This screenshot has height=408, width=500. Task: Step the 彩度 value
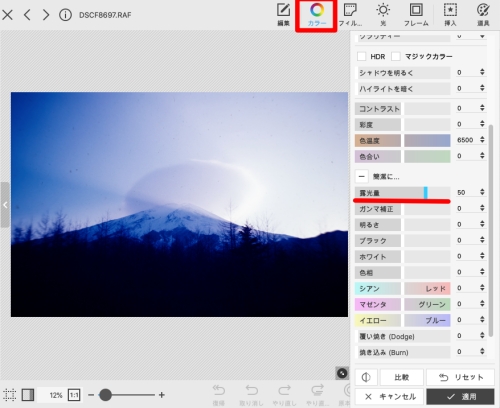click(x=482, y=124)
